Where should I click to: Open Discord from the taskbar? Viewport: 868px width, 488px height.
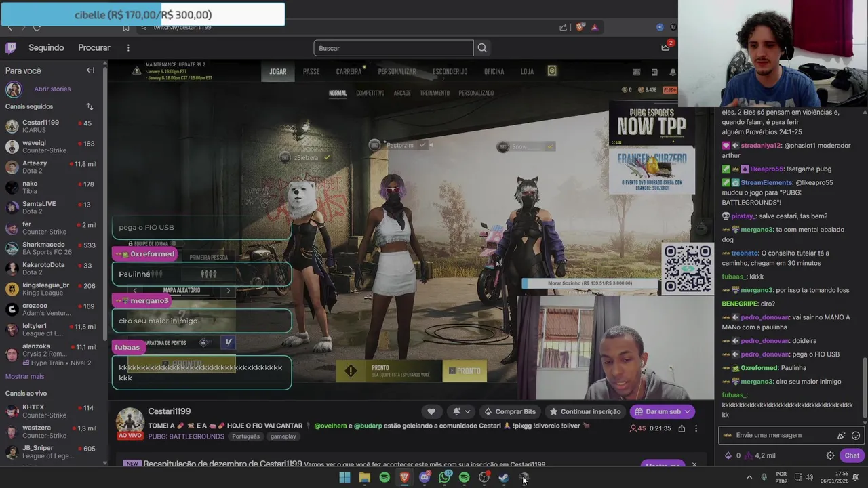tap(425, 477)
